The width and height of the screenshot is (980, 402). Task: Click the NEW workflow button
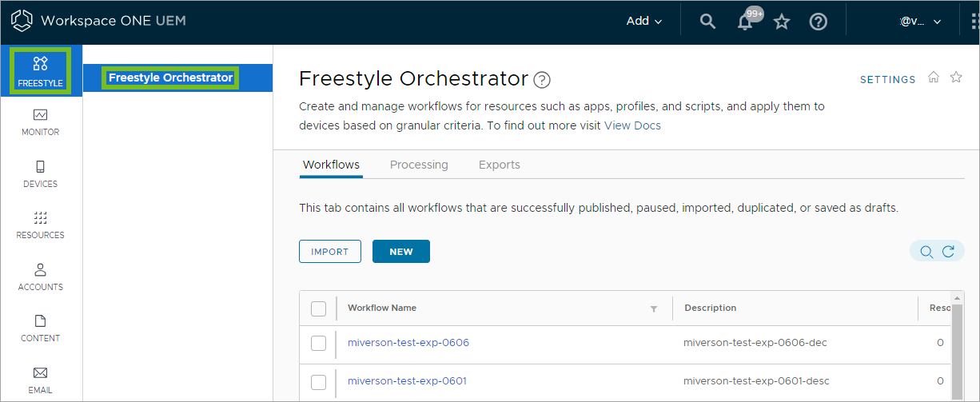tap(401, 252)
